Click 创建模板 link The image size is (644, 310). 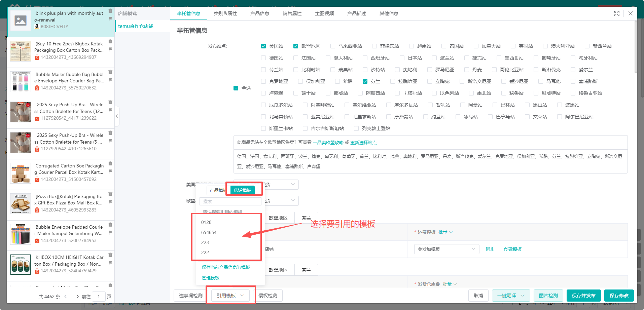(x=513, y=249)
